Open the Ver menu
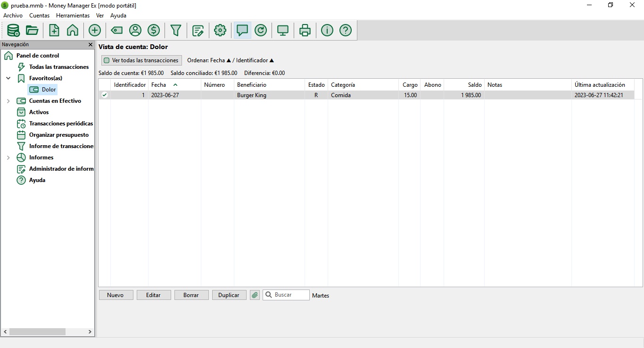Viewport: 644px width, 348px height. click(x=100, y=16)
